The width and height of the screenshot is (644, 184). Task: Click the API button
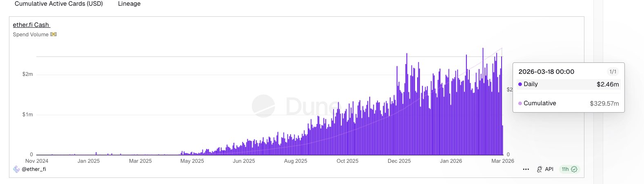(x=545, y=169)
